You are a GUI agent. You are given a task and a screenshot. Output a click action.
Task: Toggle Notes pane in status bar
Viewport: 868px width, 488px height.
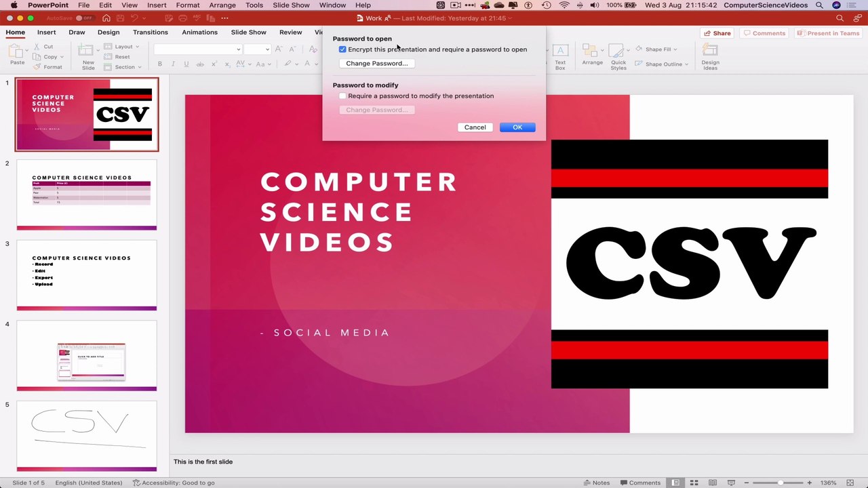pyautogui.click(x=597, y=483)
